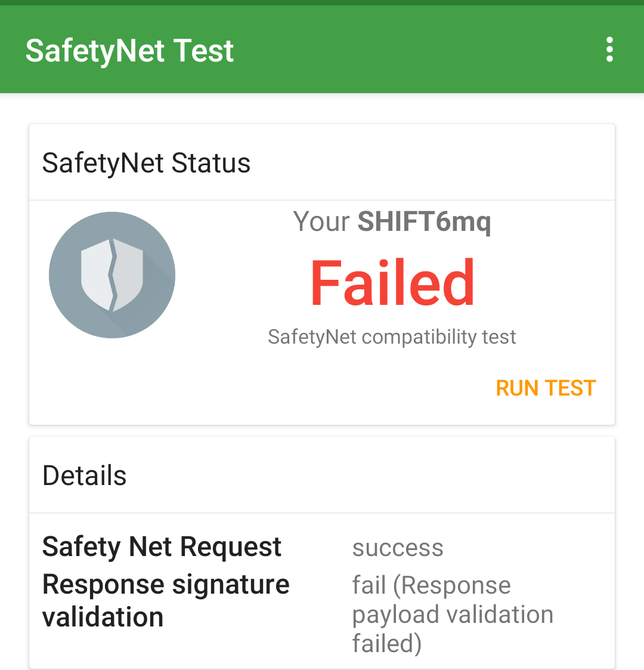The height and width of the screenshot is (670, 644).
Task: Tap the Response payload validation failed message
Action: [x=452, y=615]
